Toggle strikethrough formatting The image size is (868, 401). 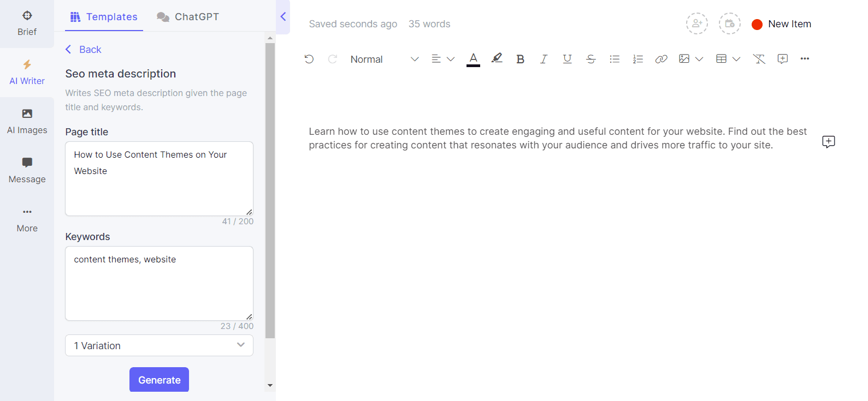coord(591,59)
